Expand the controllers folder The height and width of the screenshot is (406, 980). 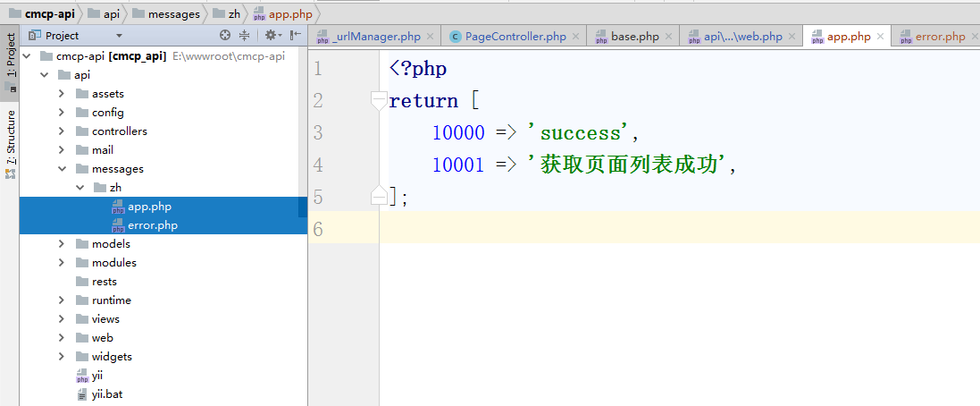[x=62, y=131]
